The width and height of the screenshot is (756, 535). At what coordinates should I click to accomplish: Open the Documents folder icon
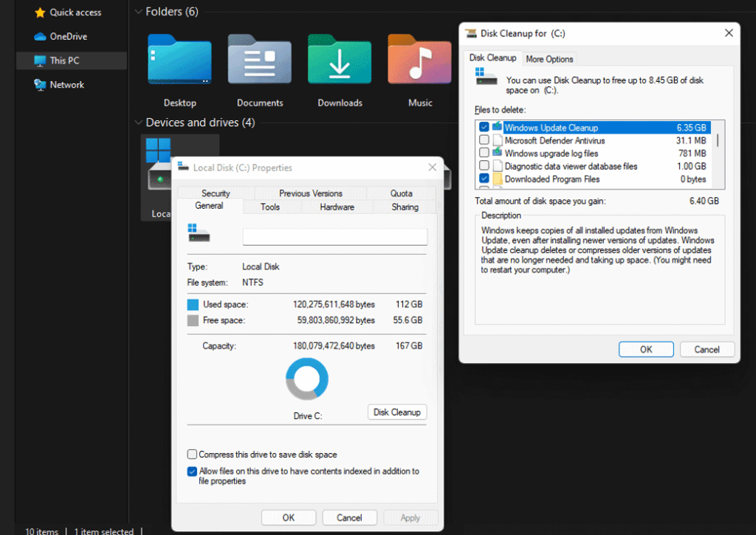tap(259, 60)
